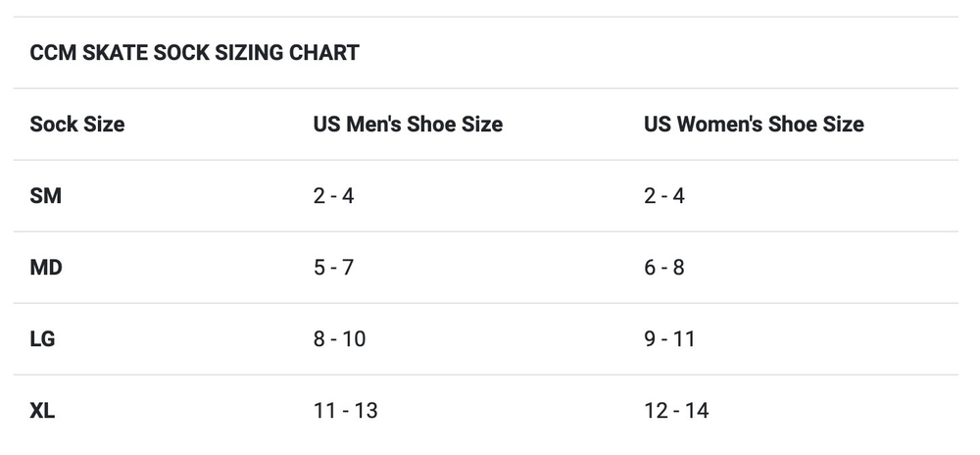Click the US Women's Shoe Size header
Viewport: 980px width, 455px height.
(754, 125)
